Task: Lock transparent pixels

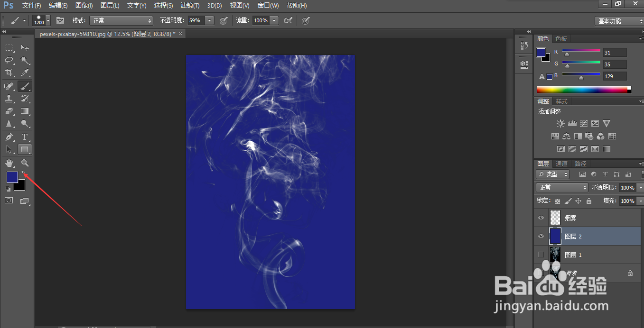Action: point(558,201)
